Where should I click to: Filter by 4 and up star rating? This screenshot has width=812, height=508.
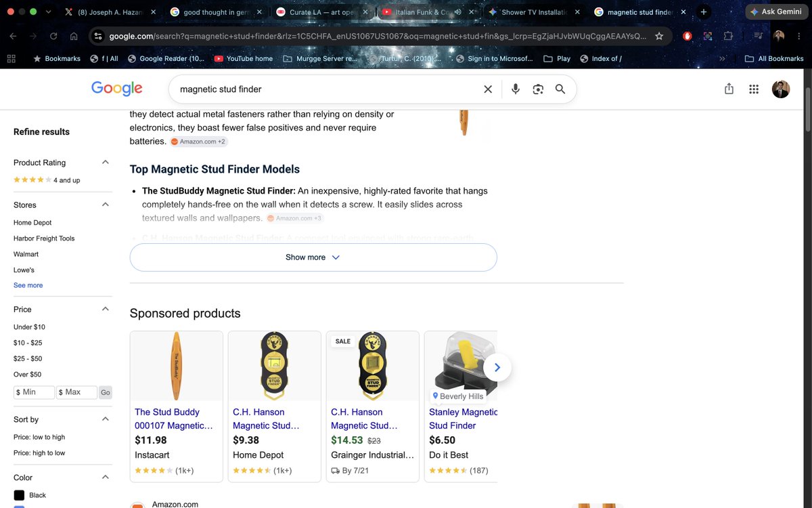pyautogui.click(x=47, y=180)
